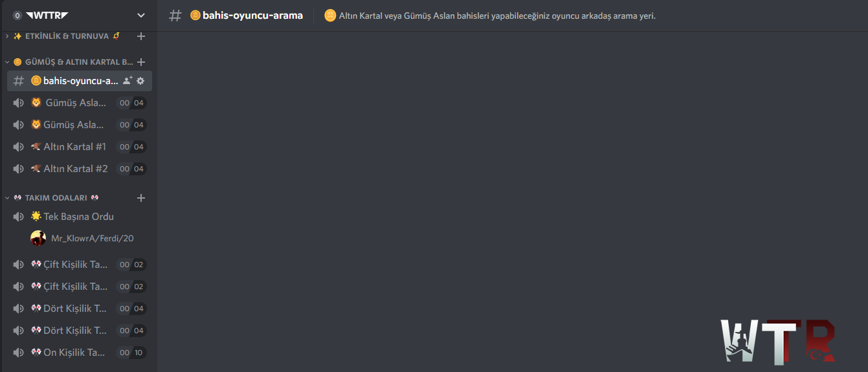
Task: Open invite icon on bahis-oyuncu-arama channel
Action: coord(128,81)
